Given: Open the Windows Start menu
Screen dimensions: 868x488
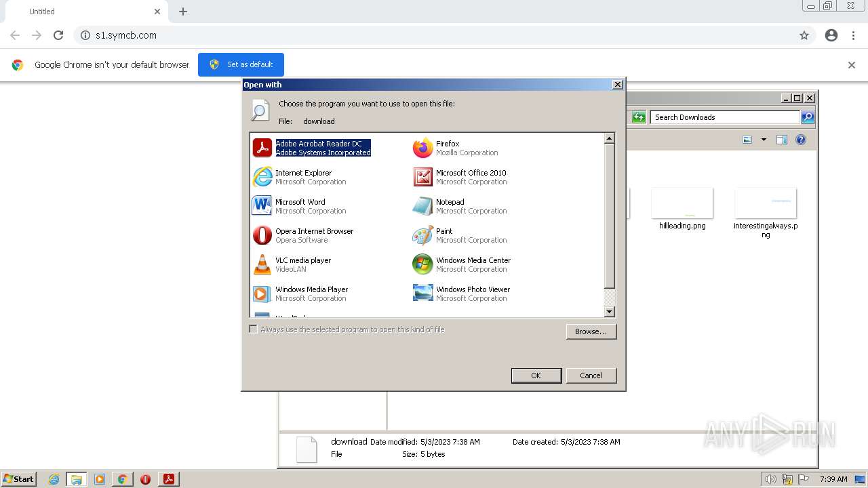Looking at the screenshot, I should [19, 479].
